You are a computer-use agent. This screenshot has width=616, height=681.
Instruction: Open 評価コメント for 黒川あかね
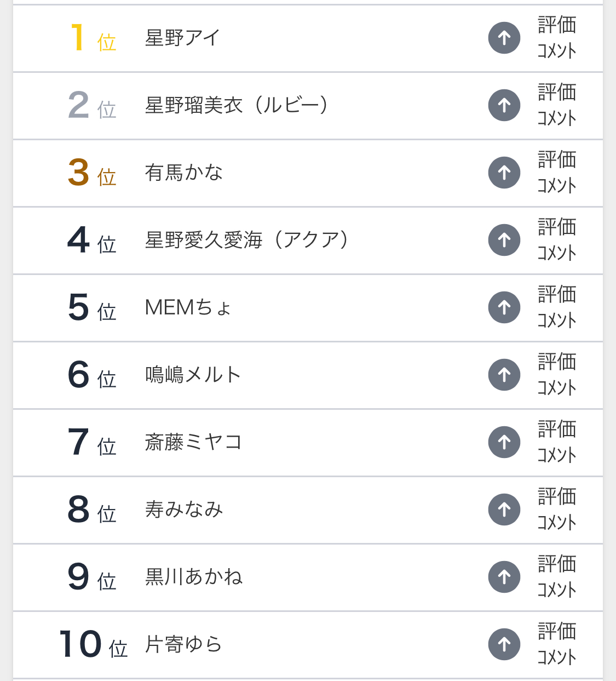556,577
